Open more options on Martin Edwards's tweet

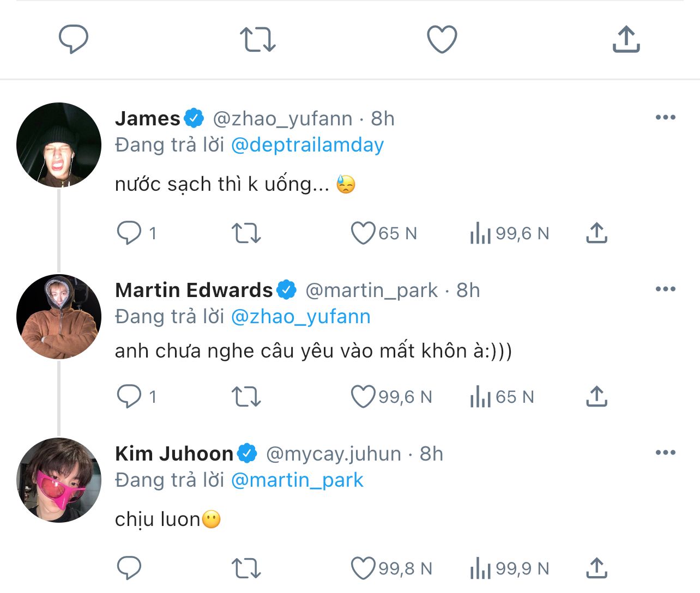click(665, 289)
